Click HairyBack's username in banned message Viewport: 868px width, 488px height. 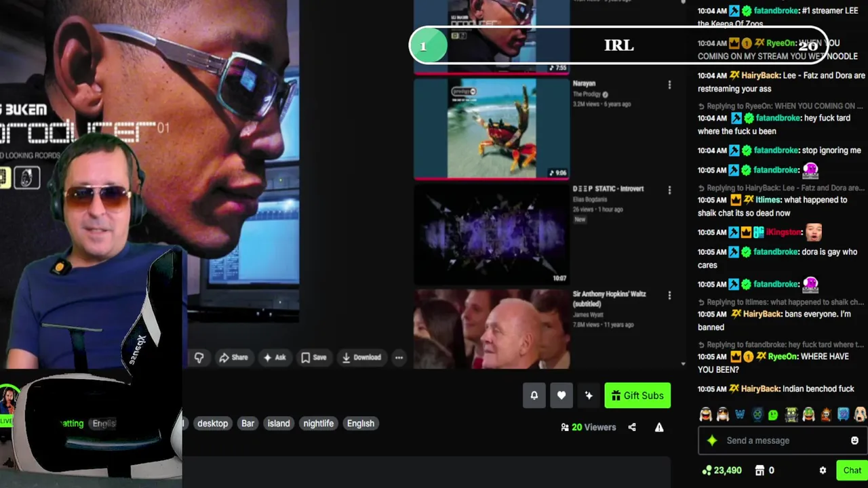762,314
